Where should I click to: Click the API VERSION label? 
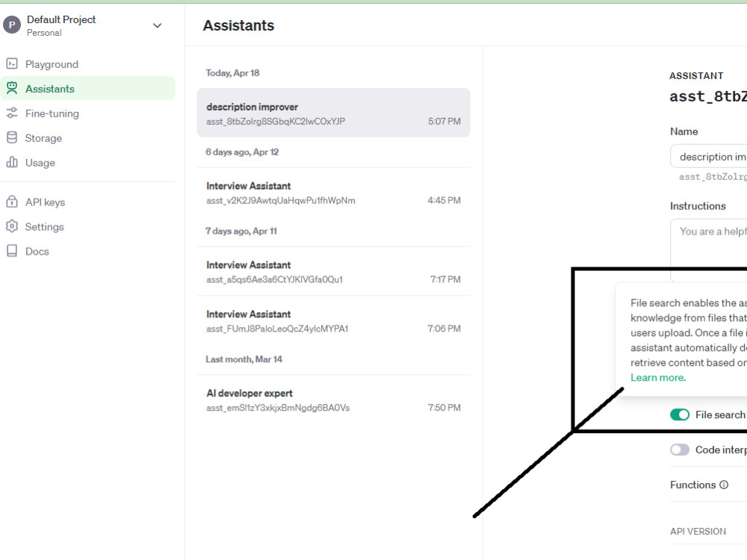(698, 532)
